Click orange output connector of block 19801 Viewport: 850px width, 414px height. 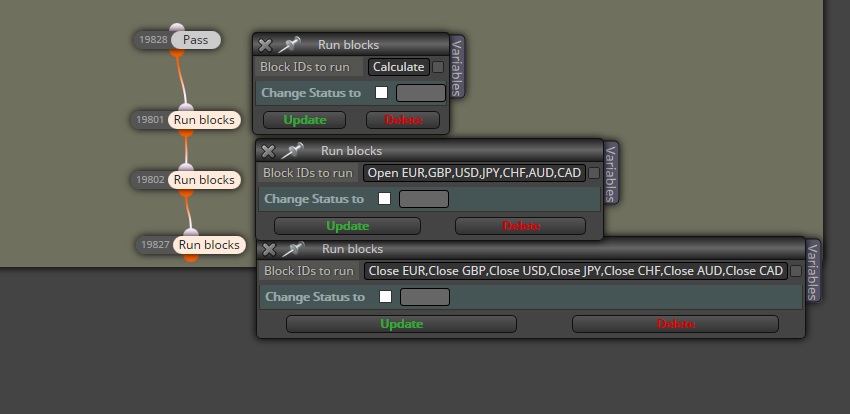(x=186, y=133)
